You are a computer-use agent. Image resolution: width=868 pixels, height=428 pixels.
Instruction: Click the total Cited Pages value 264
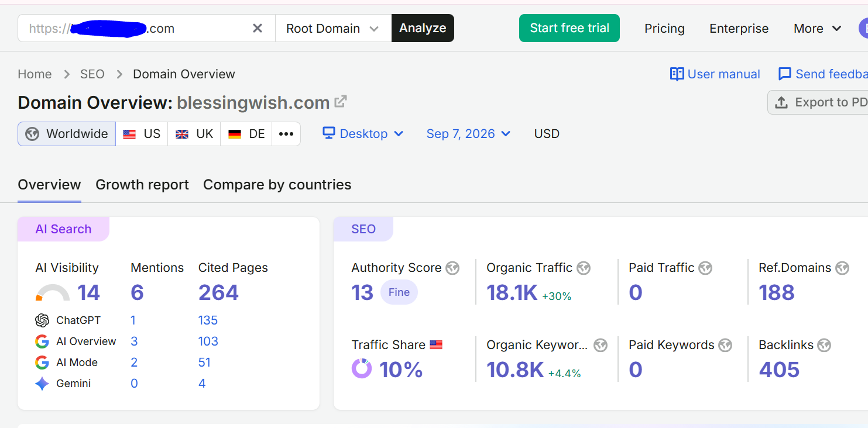click(218, 292)
